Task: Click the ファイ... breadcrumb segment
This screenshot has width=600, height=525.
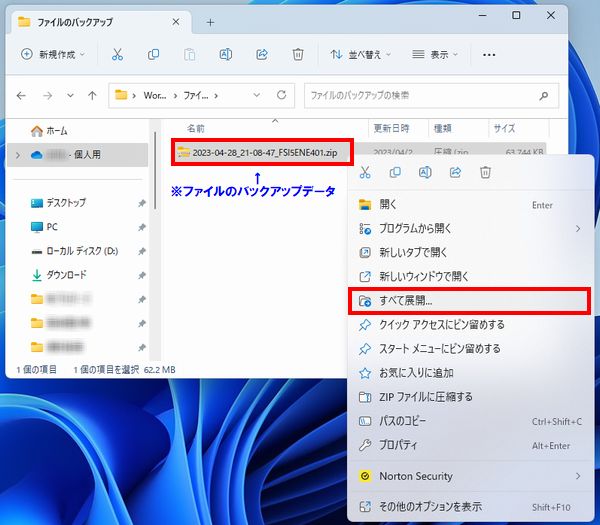Action: coord(196,96)
